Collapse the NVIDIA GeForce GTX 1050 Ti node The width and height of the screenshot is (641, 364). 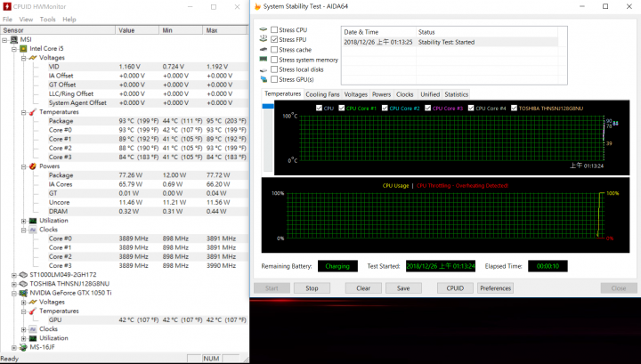(x=14, y=294)
